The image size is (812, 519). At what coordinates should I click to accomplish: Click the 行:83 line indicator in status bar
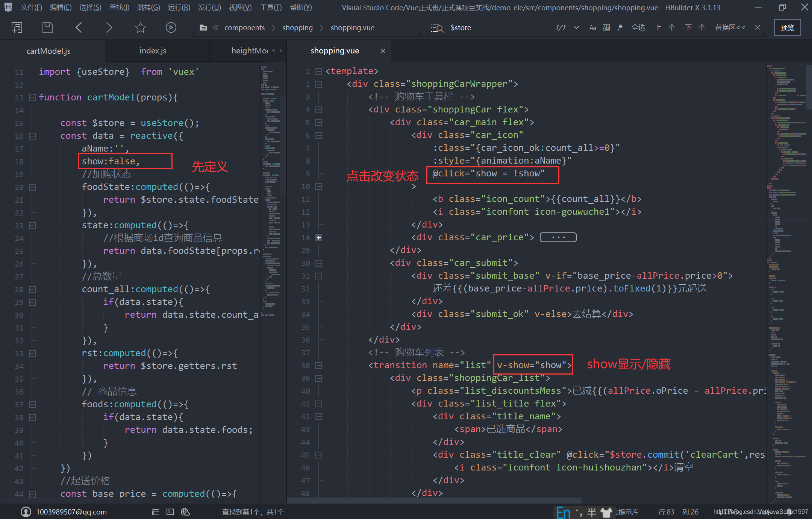[666, 512]
